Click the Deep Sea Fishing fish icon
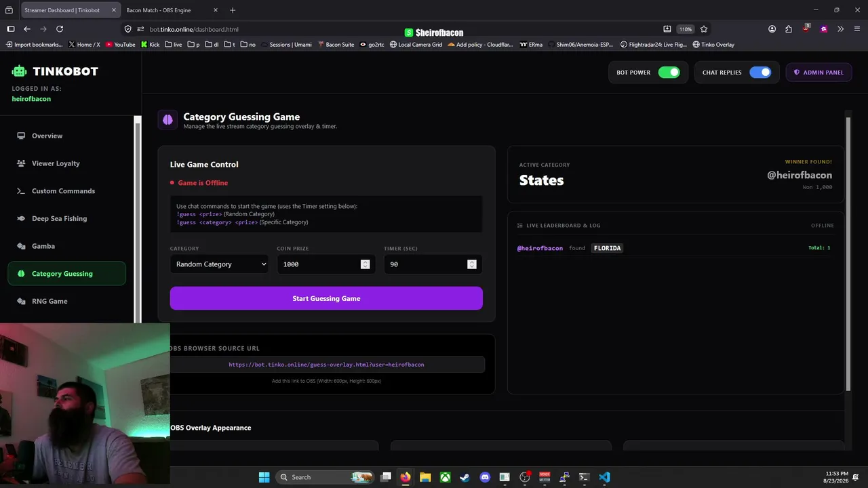868x488 pixels. 21,218
